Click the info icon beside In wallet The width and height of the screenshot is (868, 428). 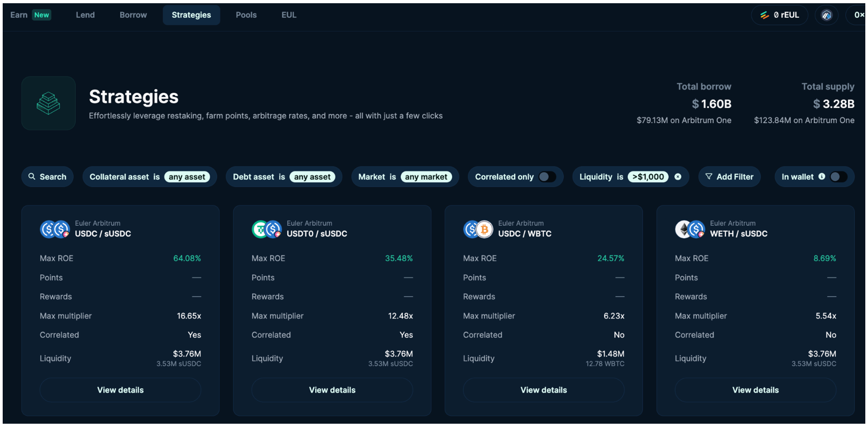click(x=822, y=176)
